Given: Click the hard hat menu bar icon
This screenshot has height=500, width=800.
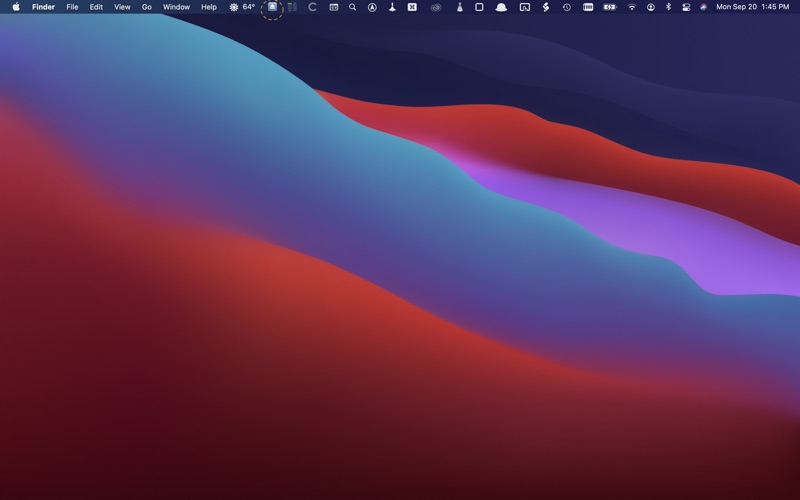Looking at the screenshot, I should (x=501, y=7).
